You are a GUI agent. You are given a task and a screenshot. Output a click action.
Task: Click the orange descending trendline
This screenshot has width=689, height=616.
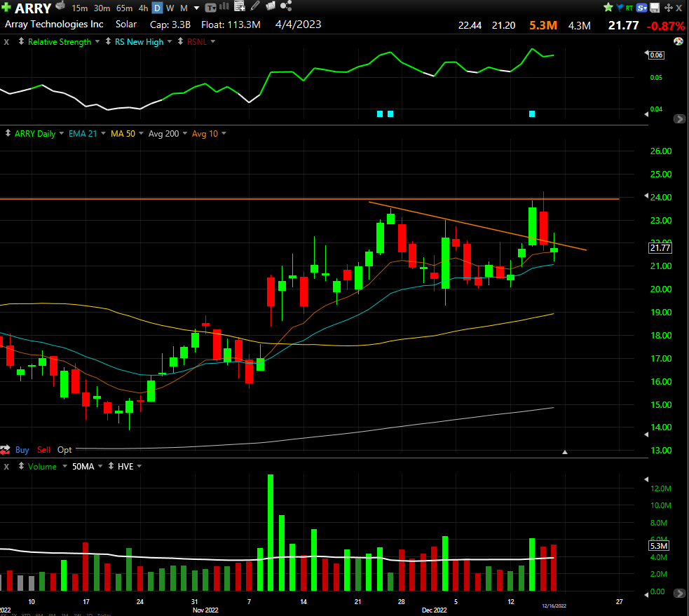click(477, 226)
